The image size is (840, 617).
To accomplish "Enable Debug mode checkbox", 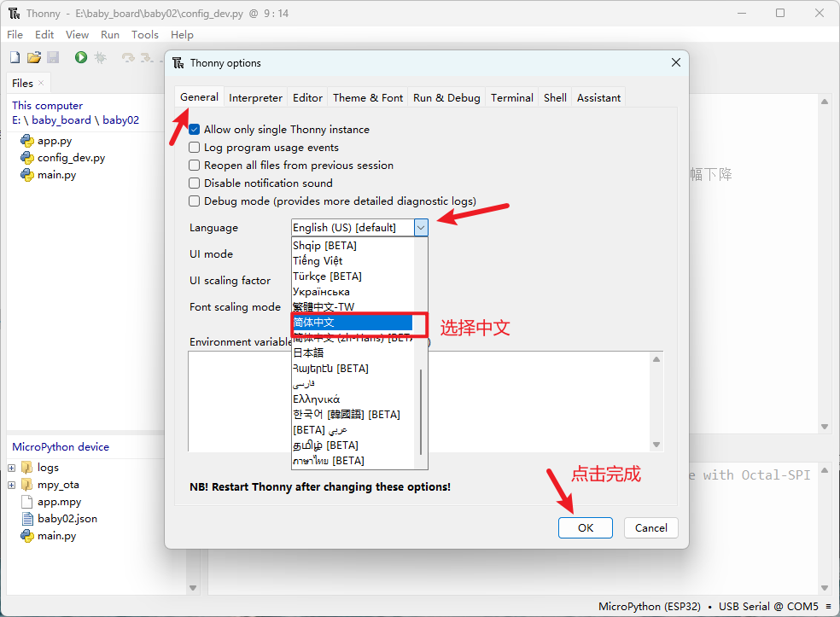I will (x=195, y=201).
